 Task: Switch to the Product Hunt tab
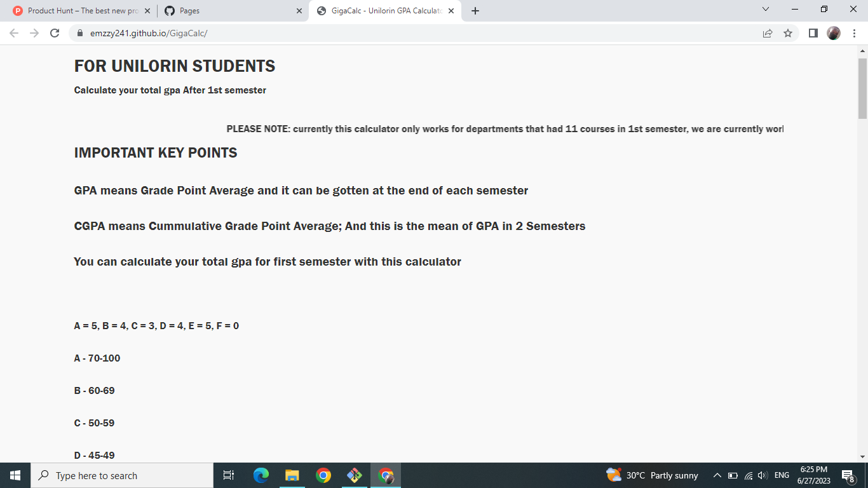(x=81, y=11)
